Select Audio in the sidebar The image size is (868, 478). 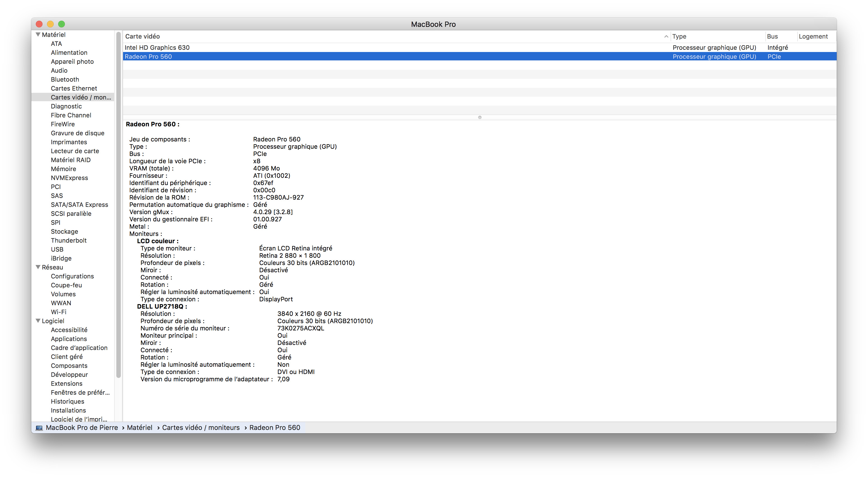point(59,70)
